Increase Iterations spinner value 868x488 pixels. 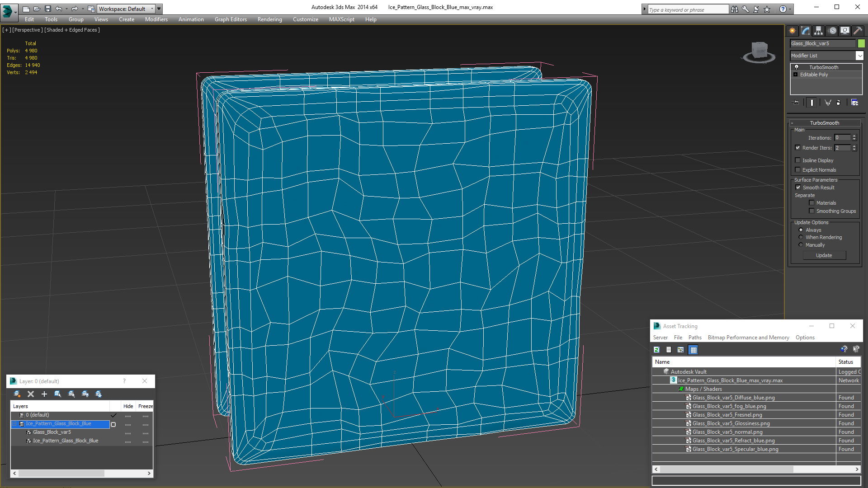coord(854,136)
